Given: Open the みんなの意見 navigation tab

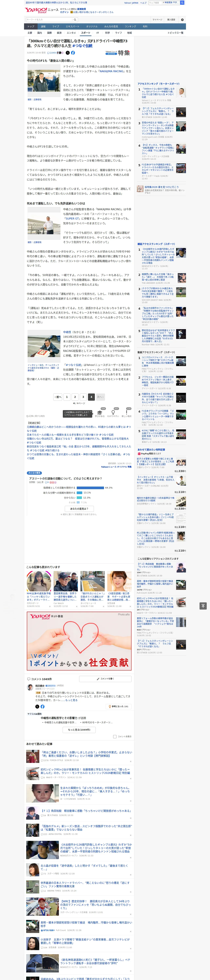Looking at the screenshot, I should 111,27.
